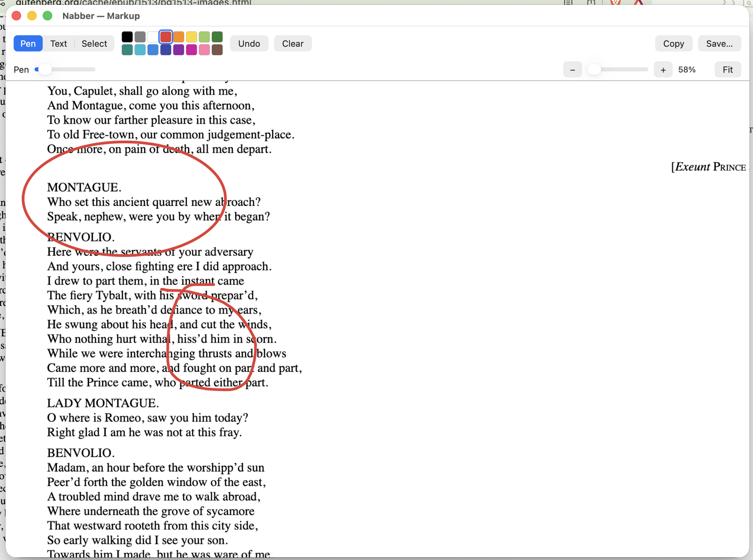
Task: Pick the white color swatch
Action: 153,37
